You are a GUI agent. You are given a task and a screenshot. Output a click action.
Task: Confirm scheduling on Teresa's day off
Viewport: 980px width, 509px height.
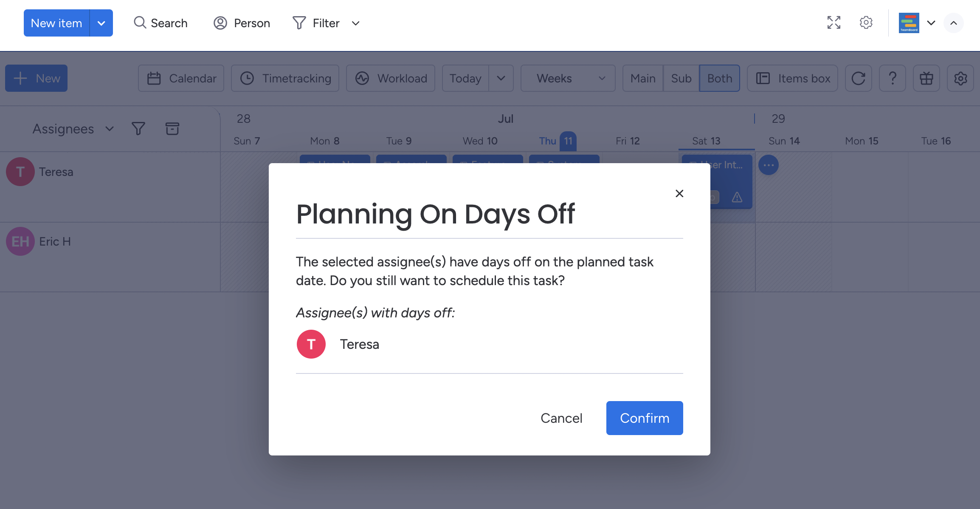tap(644, 418)
